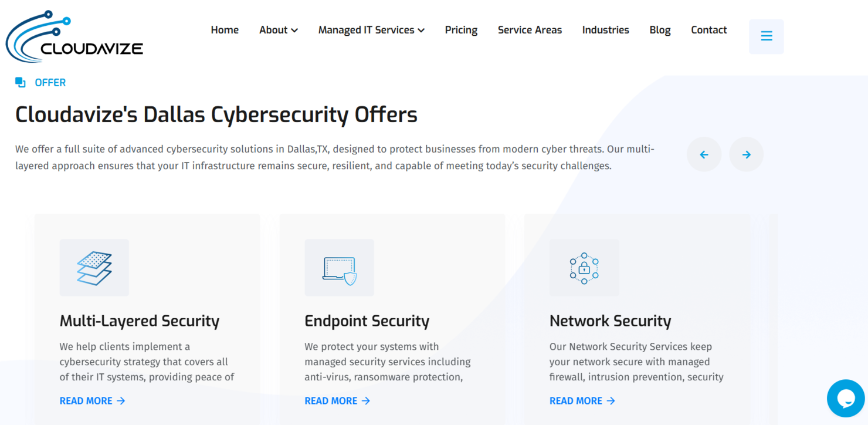The image size is (868, 425).
Task: Click the Network Security padlock icon
Action: coord(584,267)
